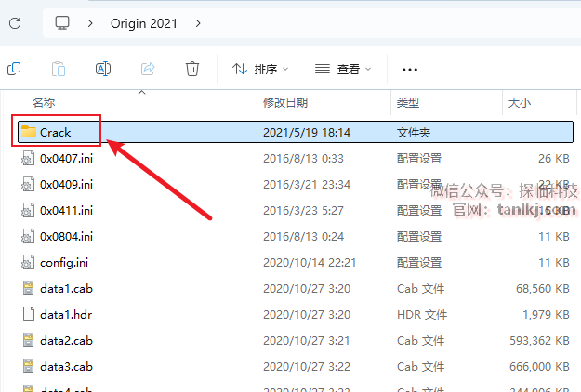
Task: Click the Crack folder icon
Action: 28,132
